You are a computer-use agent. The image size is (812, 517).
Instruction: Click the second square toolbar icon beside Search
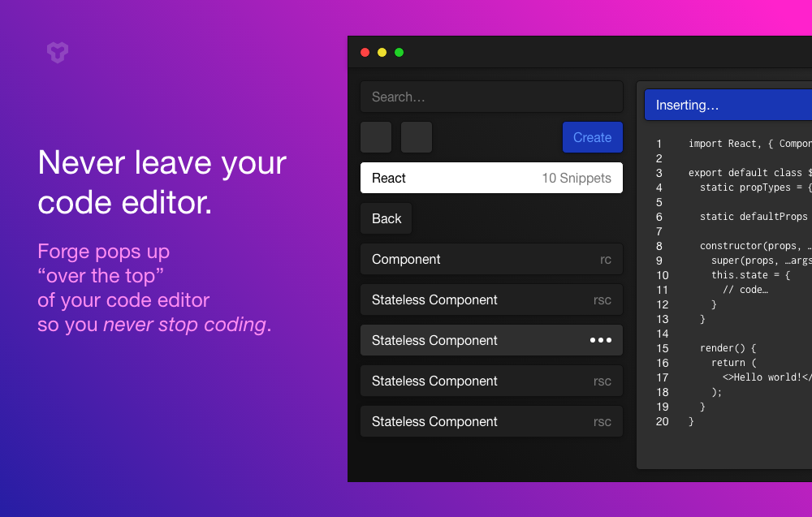tap(416, 136)
